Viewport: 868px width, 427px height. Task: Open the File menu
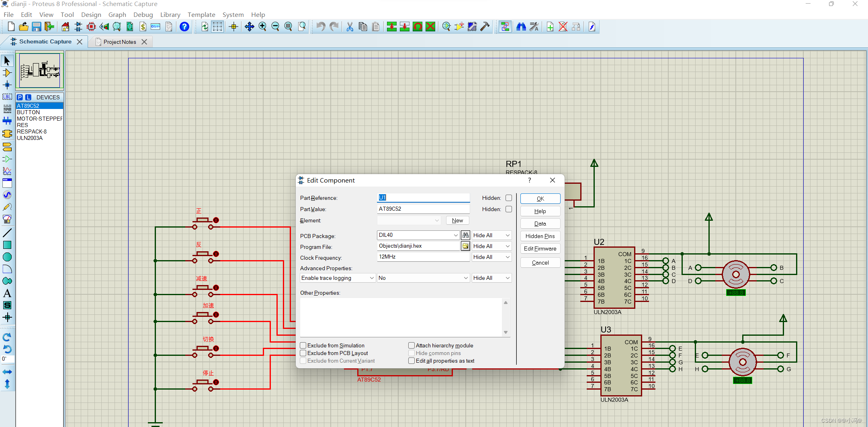coord(8,14)
